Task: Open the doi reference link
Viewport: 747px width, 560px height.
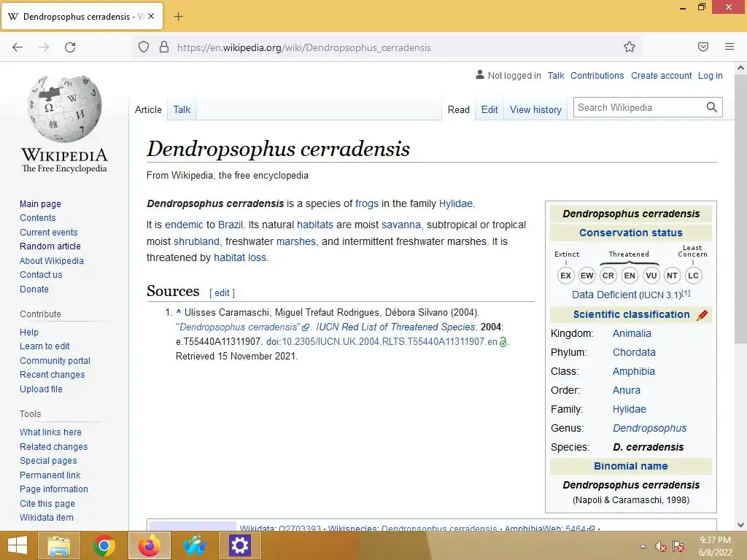Action: (x=390, y=341)
